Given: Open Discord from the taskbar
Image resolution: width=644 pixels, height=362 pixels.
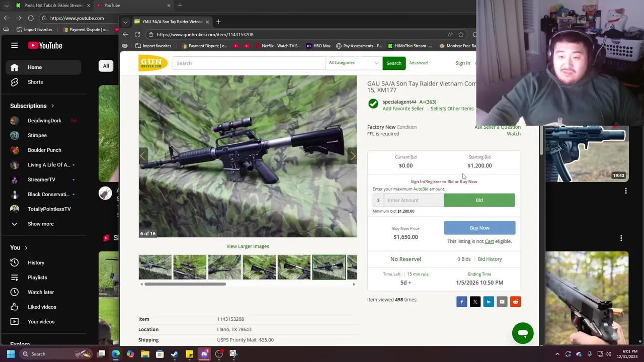Looking at the screenshot, I should click(204, 354).
